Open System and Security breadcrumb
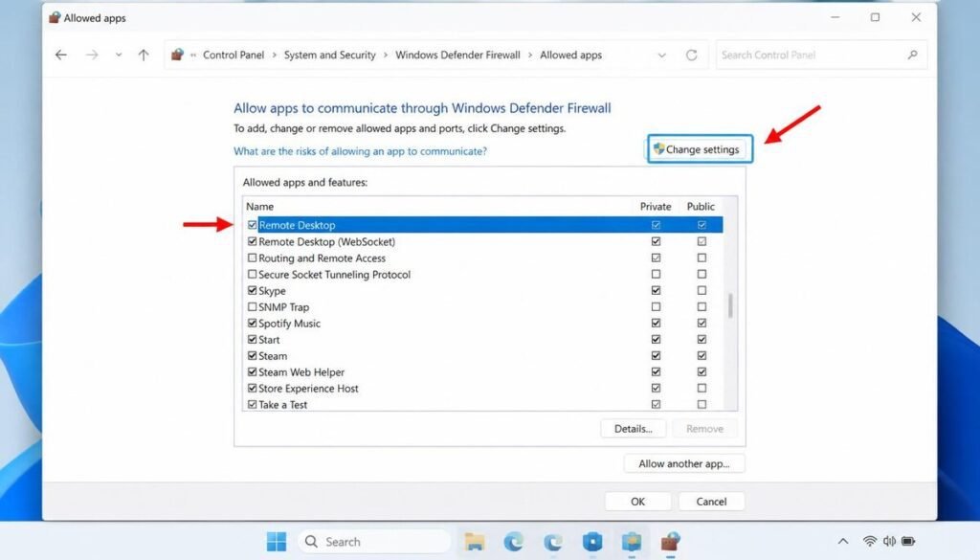The image size is (980, 560). pyautogui.click(x=329, y=55)
